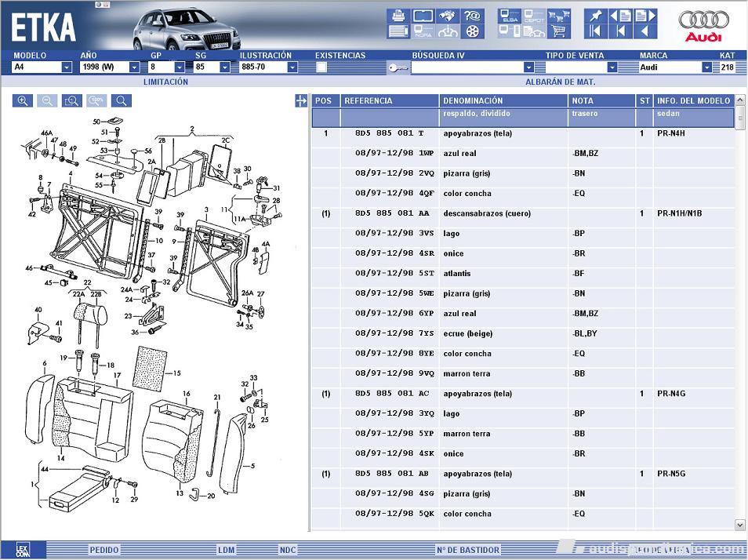Click the ST column header
748x560 pixels.
tap(645, 100)
